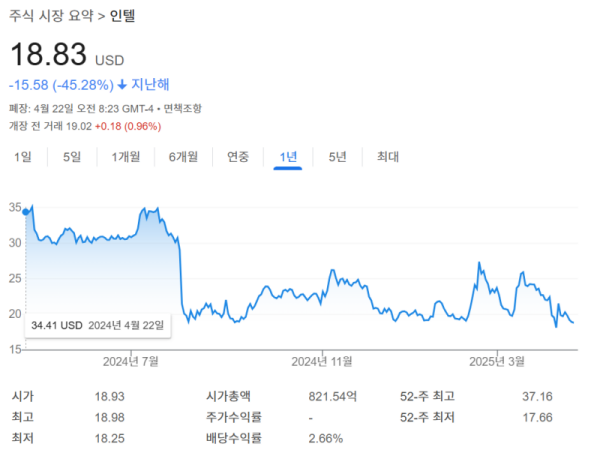The image size is (600, 456).
Task: Switch chart to 5년 range
Action: tap(338, 156)
